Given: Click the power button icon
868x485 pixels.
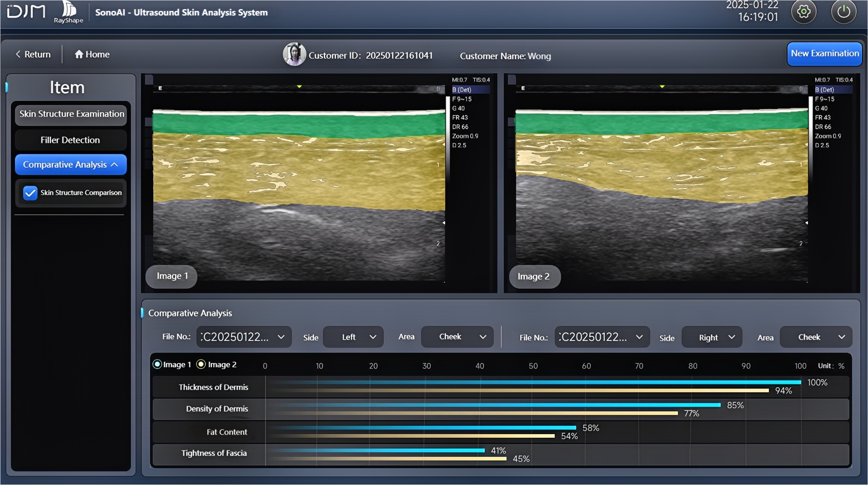Looking at the screenshot, I should pos(843,12).
